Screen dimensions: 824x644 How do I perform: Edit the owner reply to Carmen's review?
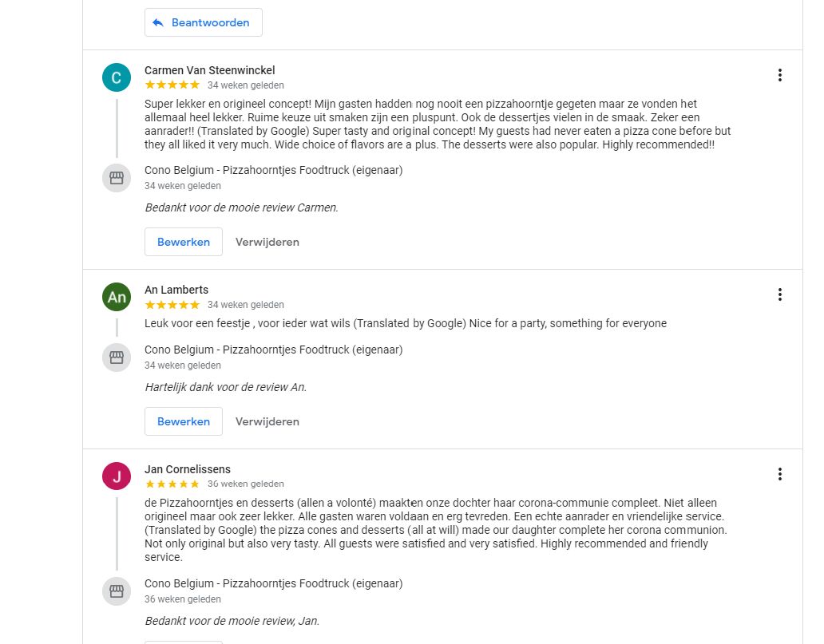(184, 242)
